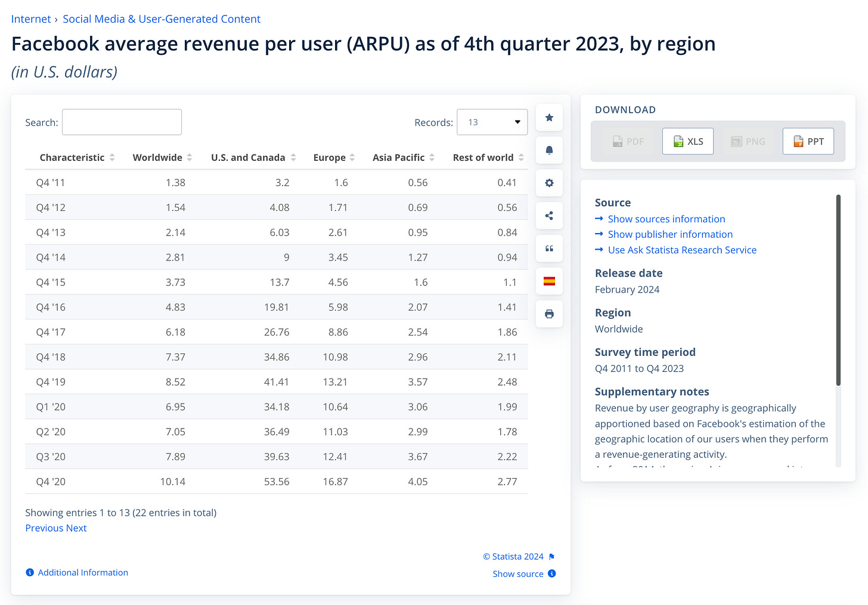Click the PNG download button
Screen dimensions: 868x605
[748, 141]
